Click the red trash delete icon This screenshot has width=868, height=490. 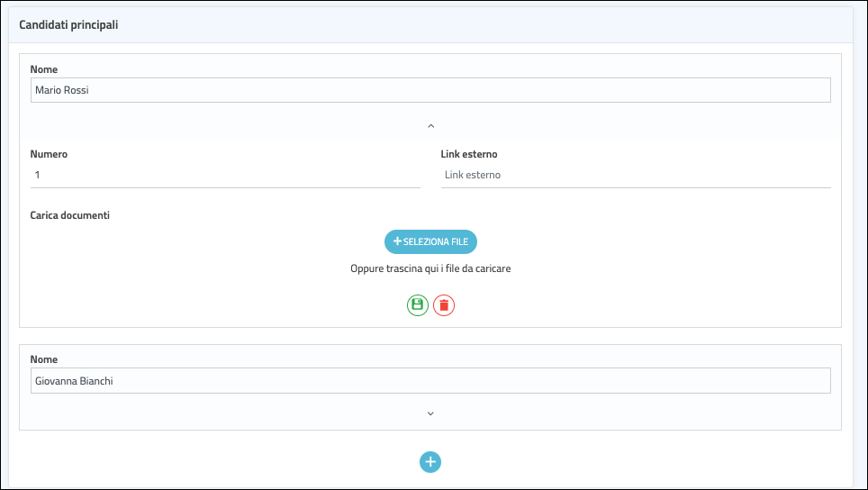[444, 305]
